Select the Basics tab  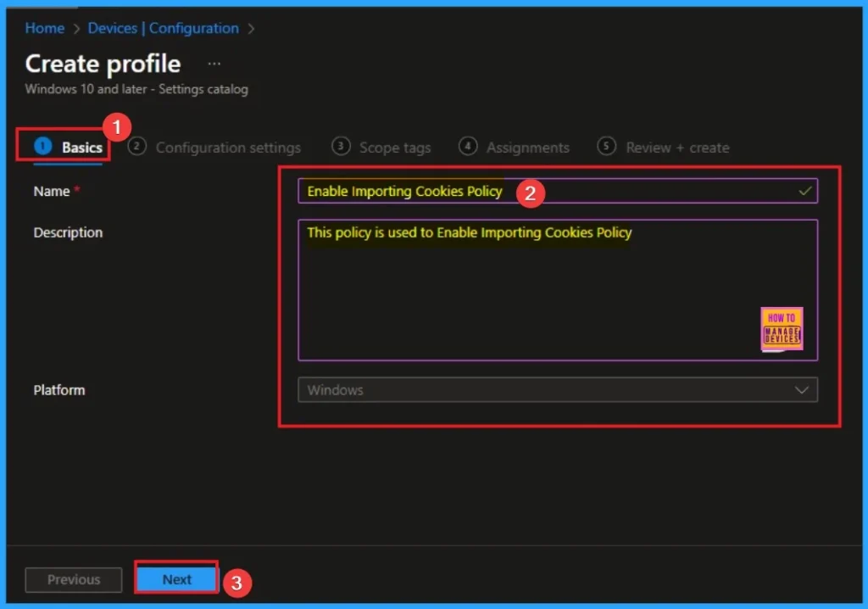(x=68, y=147)
